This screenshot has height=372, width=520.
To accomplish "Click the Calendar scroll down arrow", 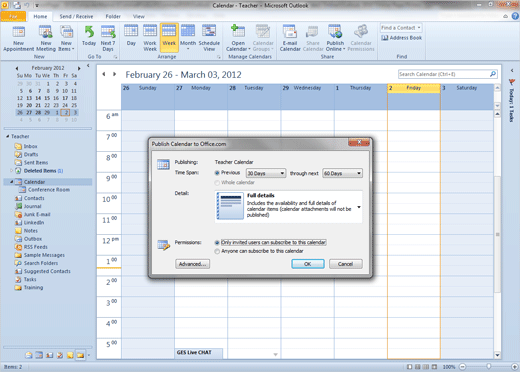I will 497,355.
